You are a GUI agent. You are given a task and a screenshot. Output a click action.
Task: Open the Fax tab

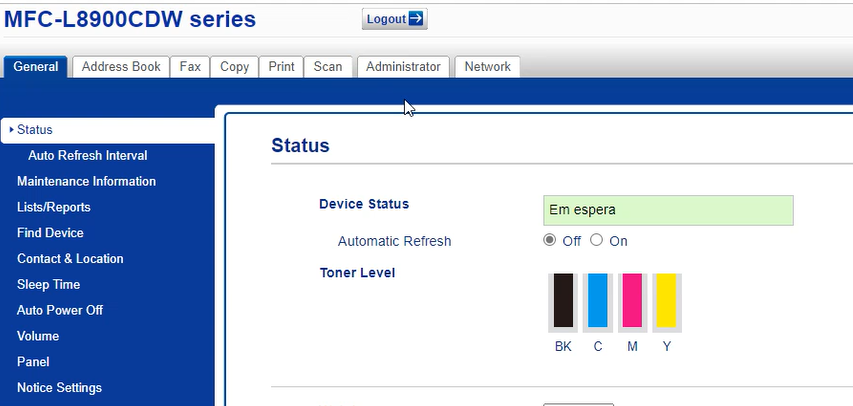coord(190,67)
